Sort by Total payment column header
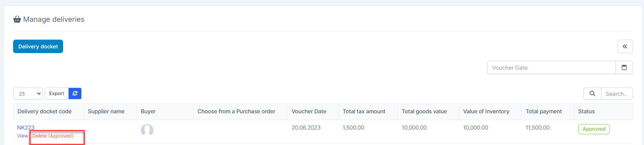Screen dimensions: 644x145 tap(544, 111)
